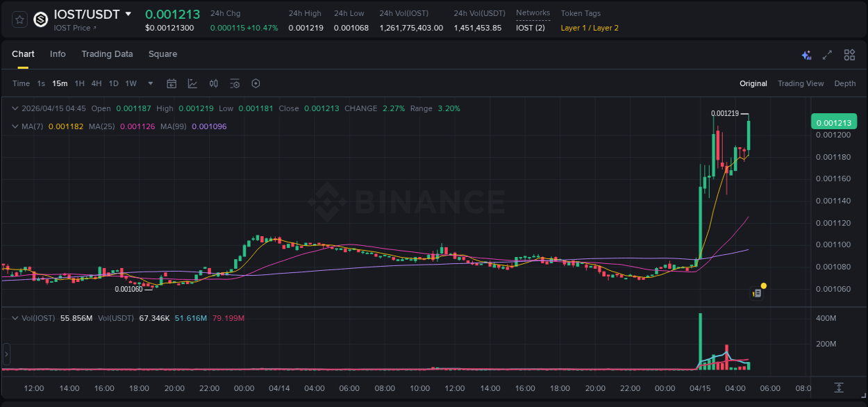Open the chart style selector icon
This screenshot has height=407, width=868.
pos(191,83)
